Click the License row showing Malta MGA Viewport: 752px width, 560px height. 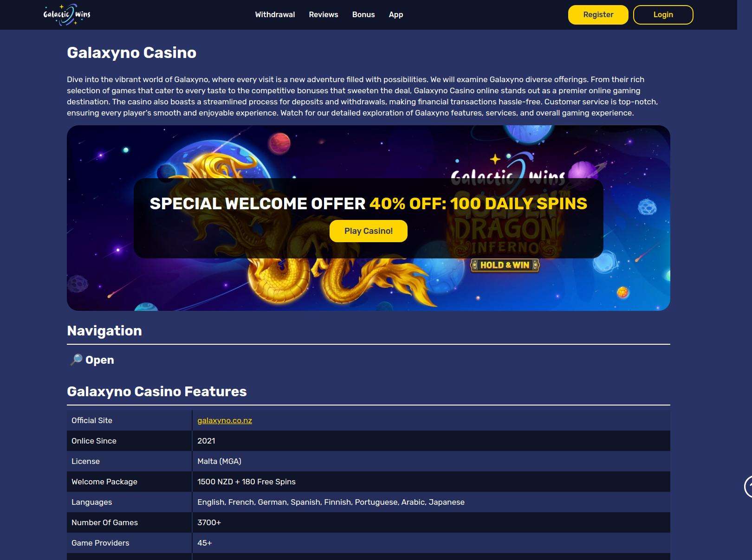(130, 461)
